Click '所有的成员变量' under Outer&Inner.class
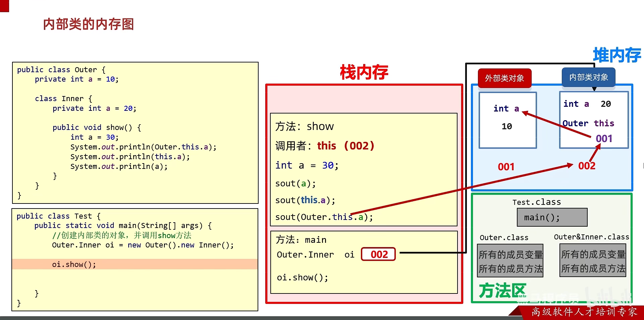This screenshot has width=644, height=320. (x=593, y=254)
